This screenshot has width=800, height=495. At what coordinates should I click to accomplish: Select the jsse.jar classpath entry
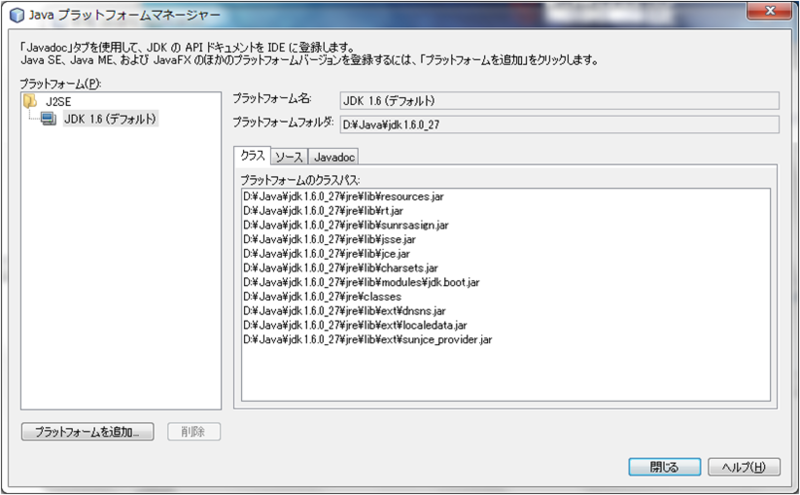(329, 239)
